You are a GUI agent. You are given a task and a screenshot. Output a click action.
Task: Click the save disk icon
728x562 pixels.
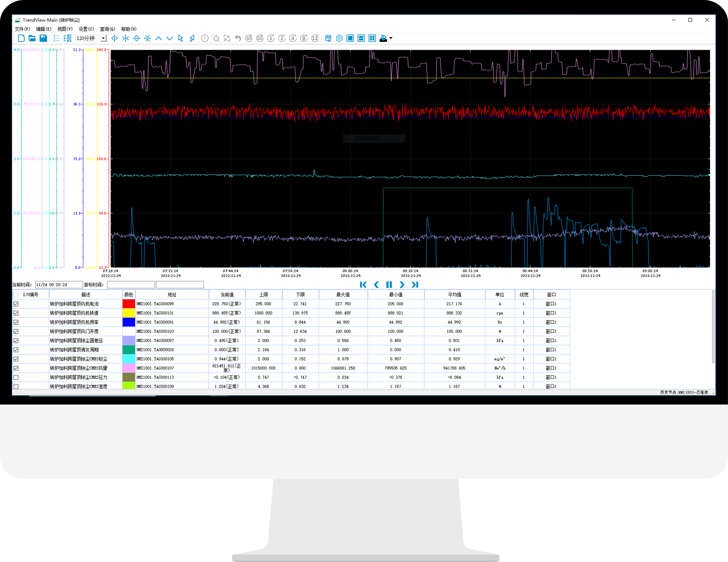click(43, 38)
